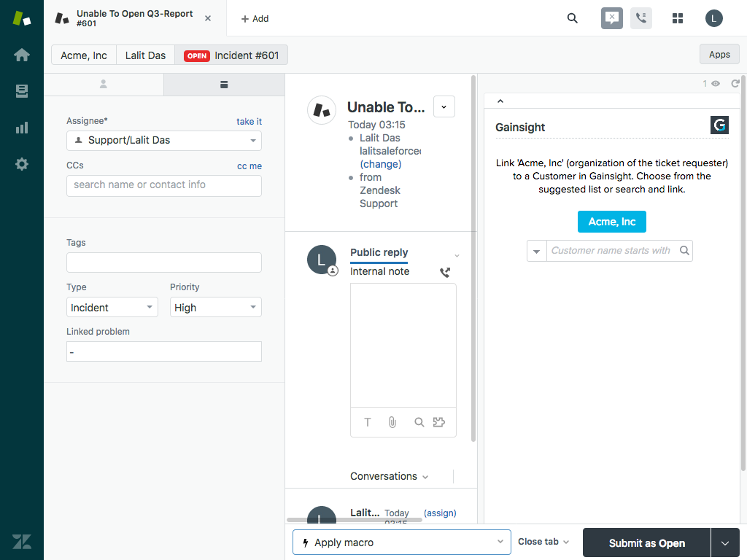
Task: Open the Zendesk products grid icon
Action: pos(677,18)
